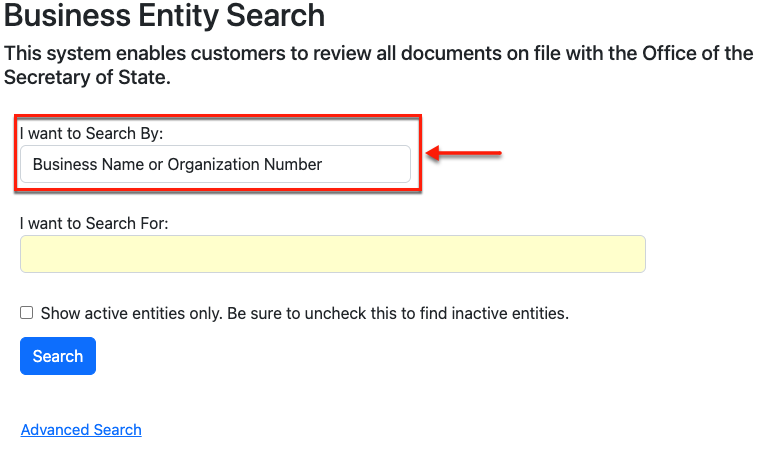Open the Advanced Search link
This screenshot has width=760, height=452.
(x=81, y=430)
